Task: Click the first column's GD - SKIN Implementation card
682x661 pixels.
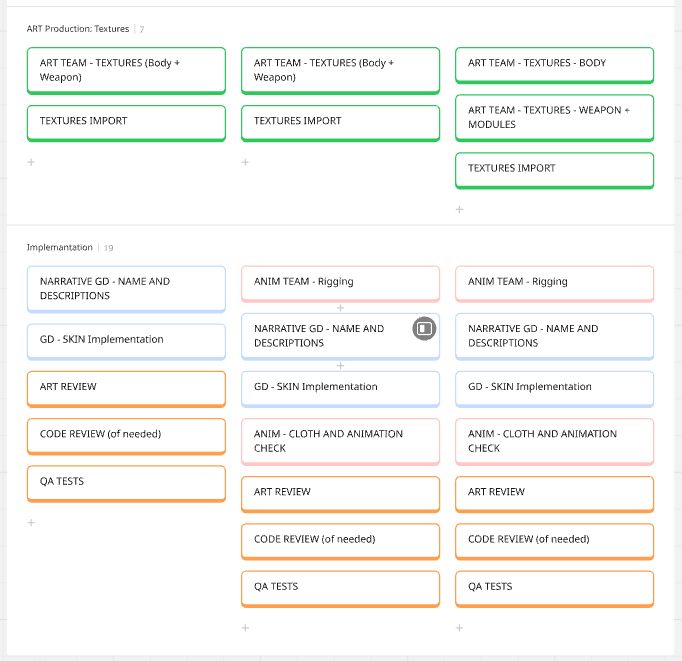Action: coord(126,340)
